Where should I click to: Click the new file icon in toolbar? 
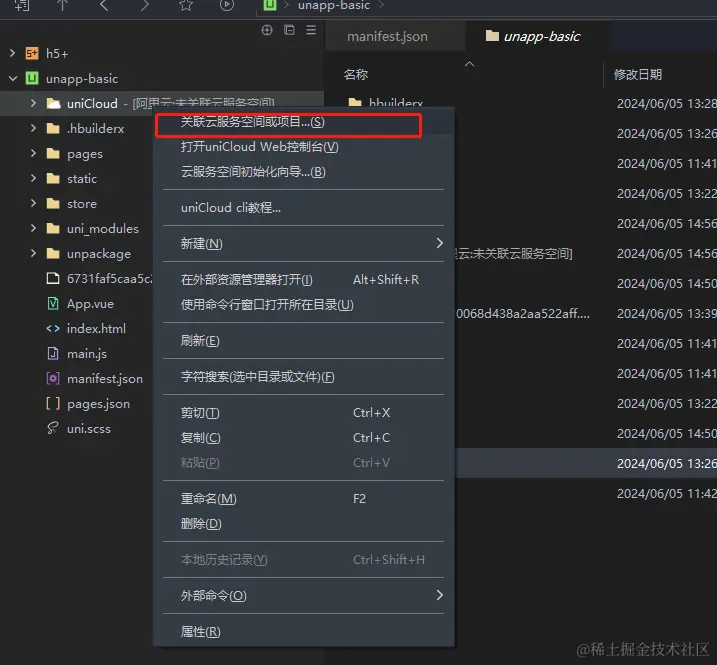click(x=21, y=5)
